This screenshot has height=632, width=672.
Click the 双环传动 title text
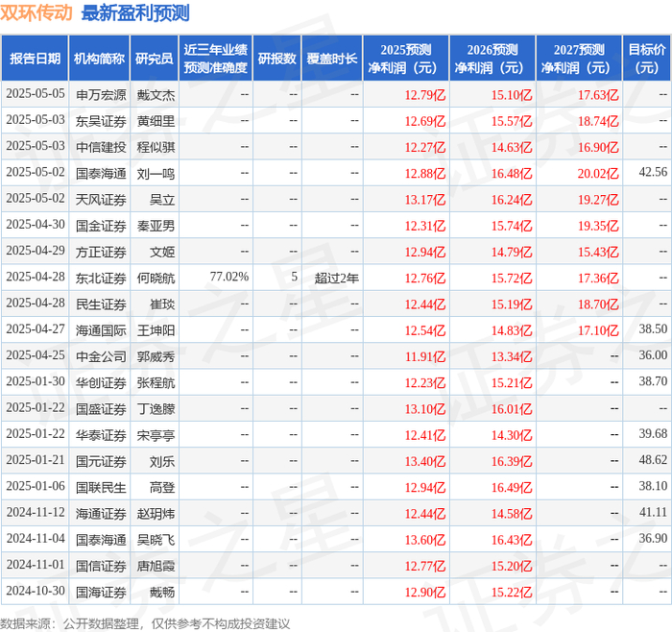(x=36, y=12)
